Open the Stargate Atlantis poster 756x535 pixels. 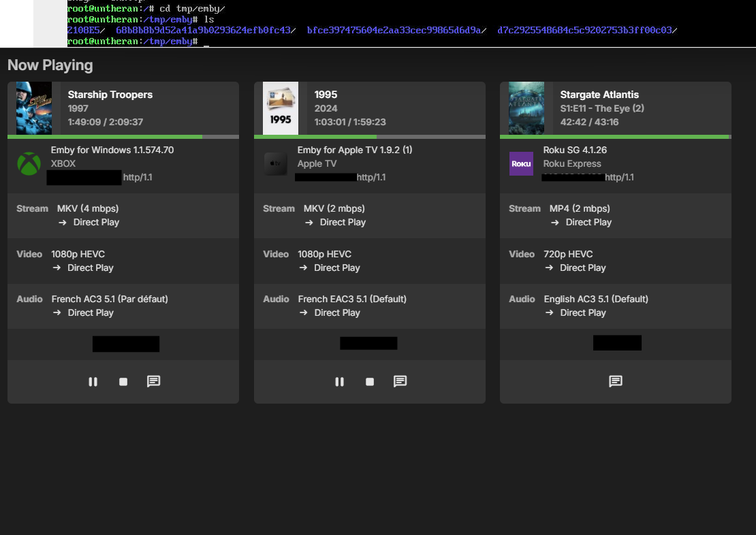click(526, 108)
